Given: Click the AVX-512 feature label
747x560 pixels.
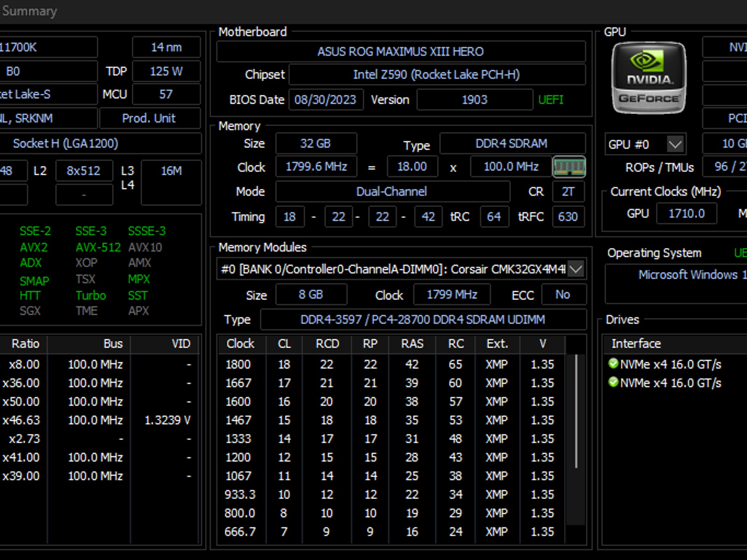Looking at the screenshot, I should (98, 248).
